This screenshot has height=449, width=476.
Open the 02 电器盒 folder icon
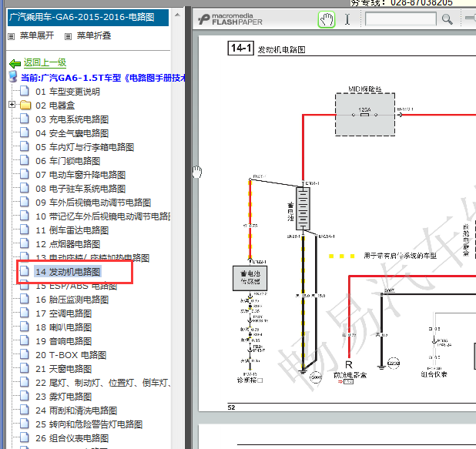(x=25, y=105)
